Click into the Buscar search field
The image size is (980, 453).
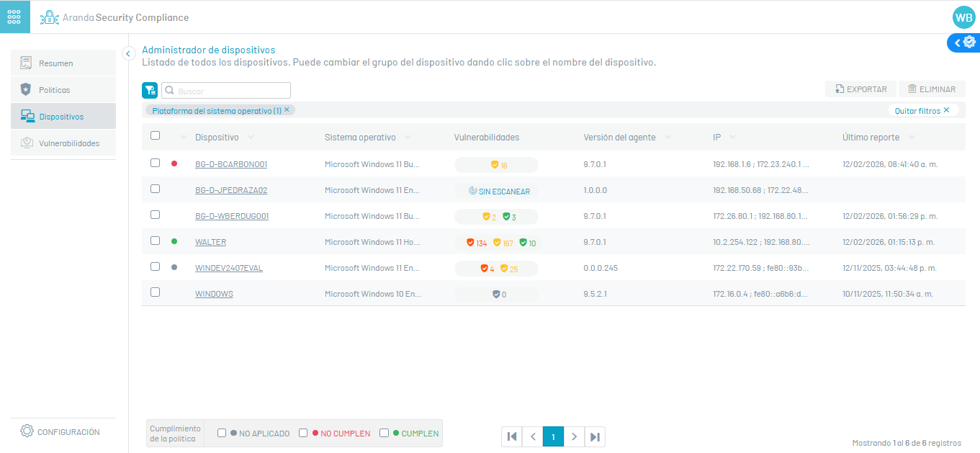click(x=230, y=91)
